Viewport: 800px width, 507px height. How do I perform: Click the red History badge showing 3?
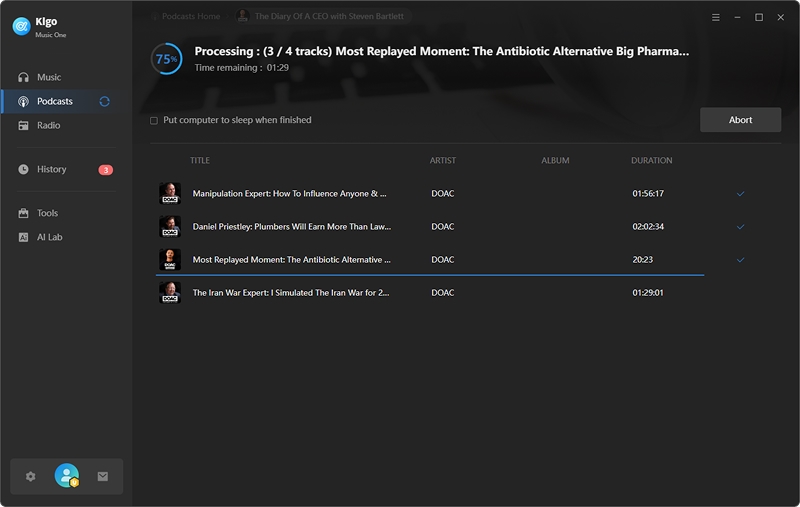(106, 170)
